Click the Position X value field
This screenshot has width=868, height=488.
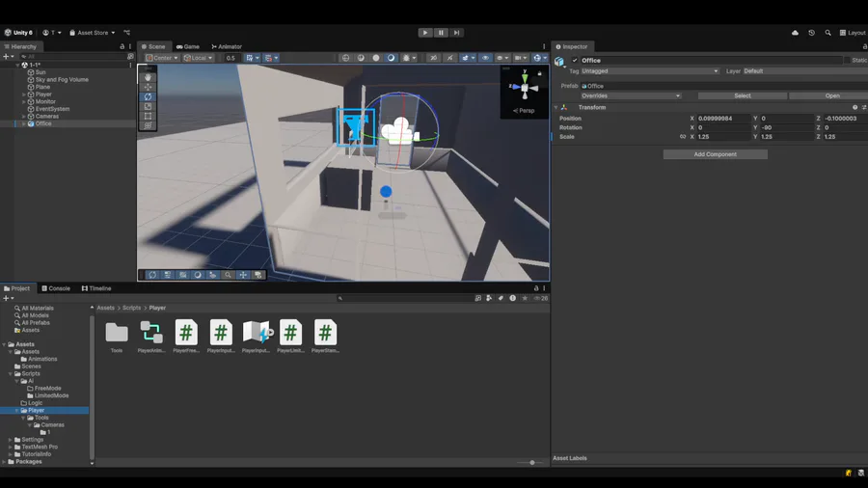[x=723, y=119]
